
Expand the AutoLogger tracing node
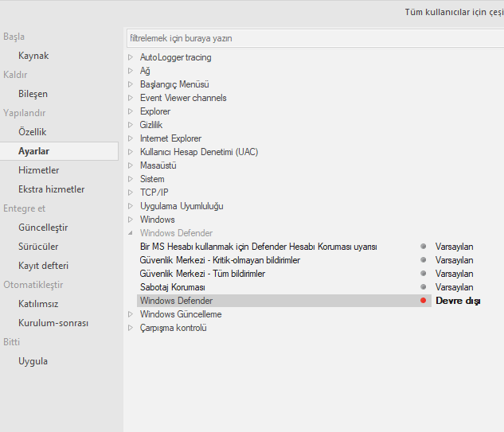coord(131,57)
